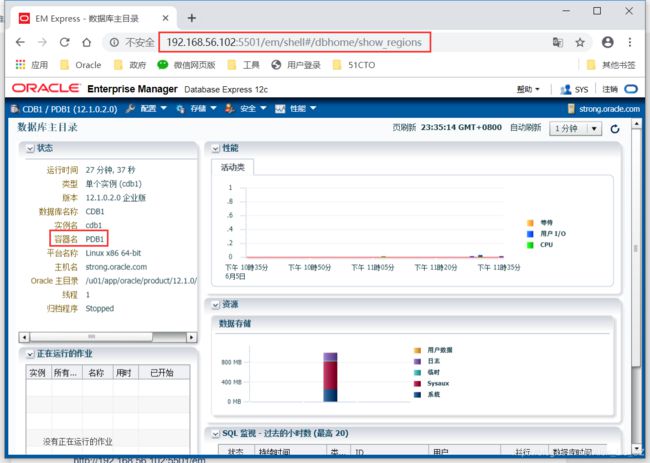Viewport: 650px width, 463px height.
Task: Open the 存储 storage menu
Action: pyautogui.click(x=198, y=109)
